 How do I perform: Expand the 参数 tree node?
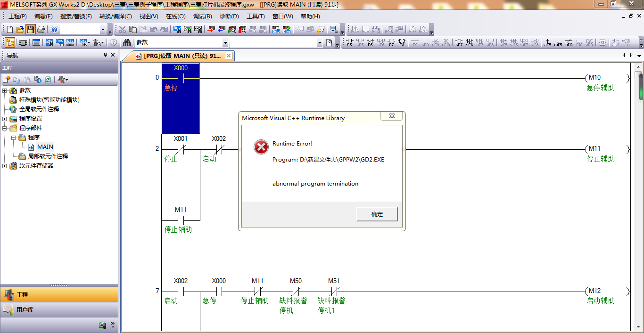(5, 90)
